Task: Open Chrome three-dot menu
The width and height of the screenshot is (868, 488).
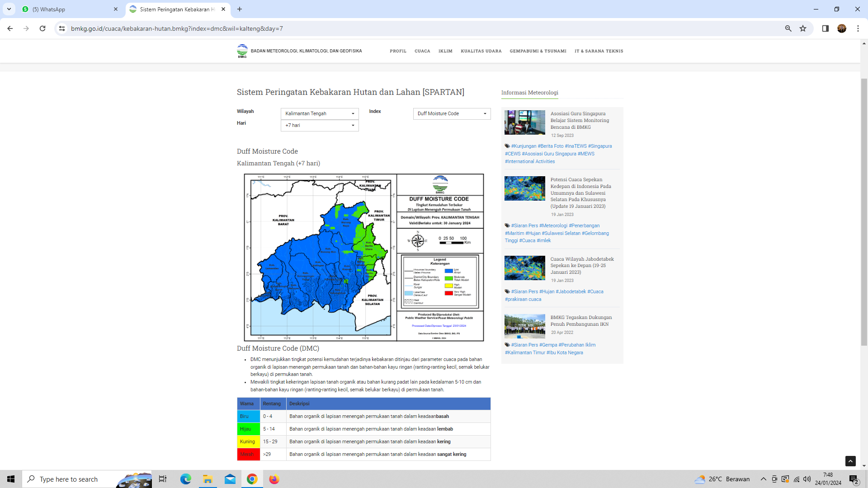Action: [x=858, y=28]
